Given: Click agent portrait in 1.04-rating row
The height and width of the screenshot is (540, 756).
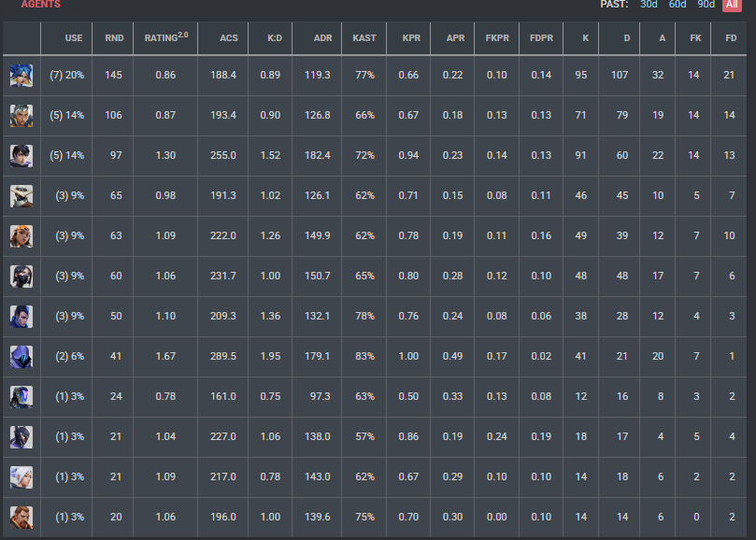Looking at the screenshot, I should click(21, 437).
